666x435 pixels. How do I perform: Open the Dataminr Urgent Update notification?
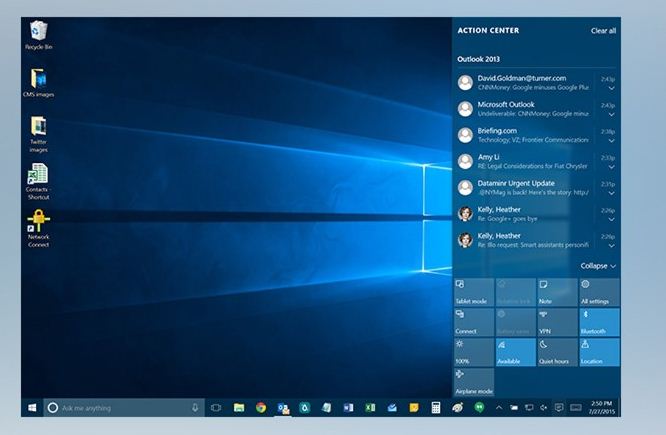(536, 188)
